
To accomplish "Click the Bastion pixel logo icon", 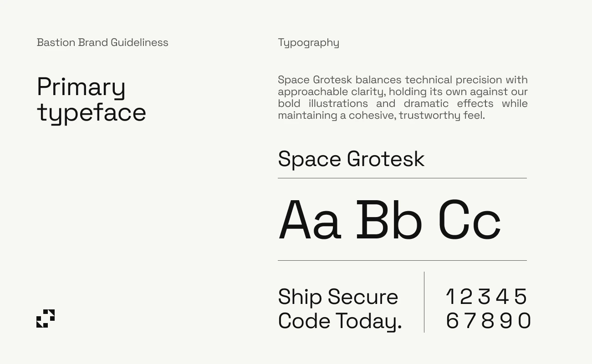I will (46, 318).
